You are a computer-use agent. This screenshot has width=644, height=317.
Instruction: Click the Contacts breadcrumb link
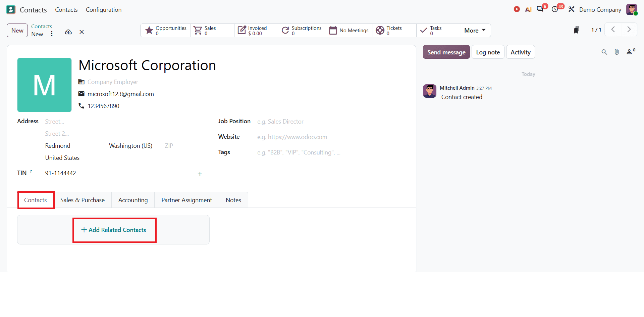pyautogui.click(x=42, y=27)
